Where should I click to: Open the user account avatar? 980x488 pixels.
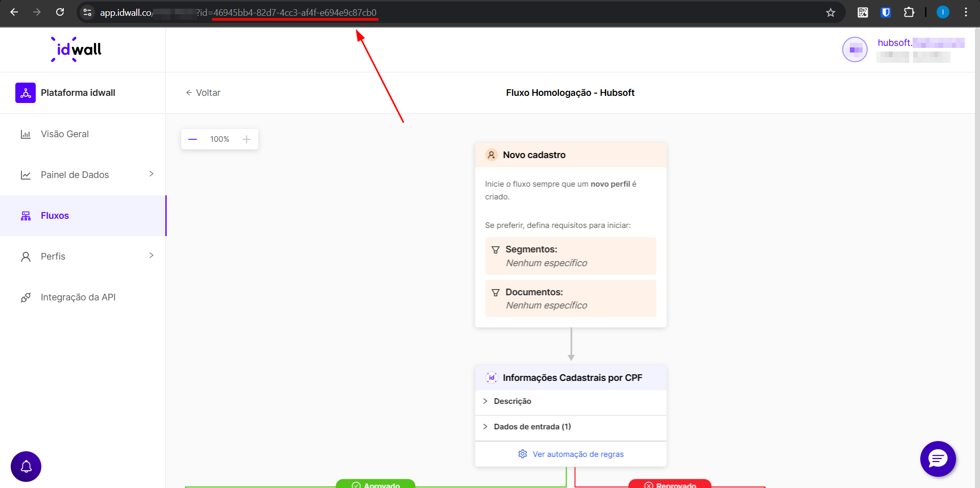click(855, 49)
